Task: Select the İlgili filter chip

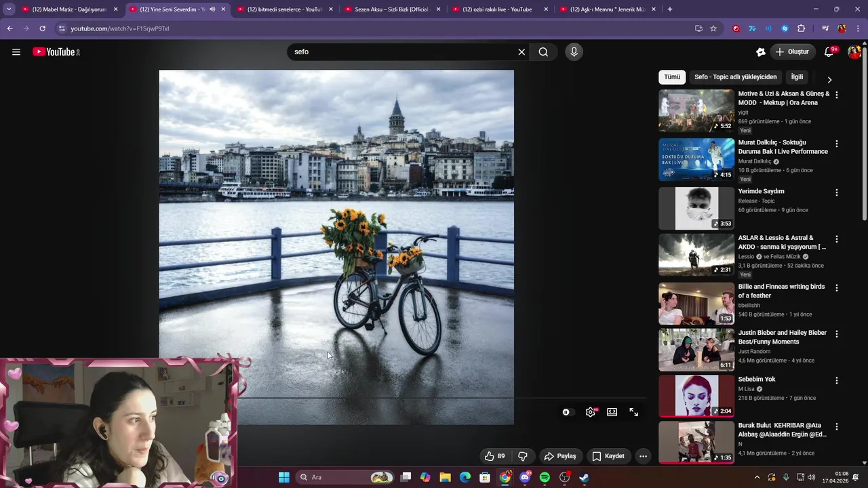Action: (x=797, y=77)
